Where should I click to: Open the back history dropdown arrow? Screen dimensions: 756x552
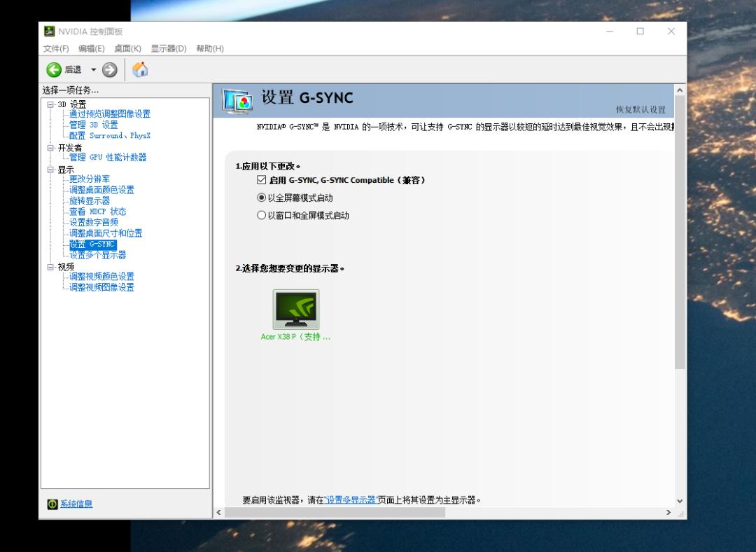click(x=94, y=69)
